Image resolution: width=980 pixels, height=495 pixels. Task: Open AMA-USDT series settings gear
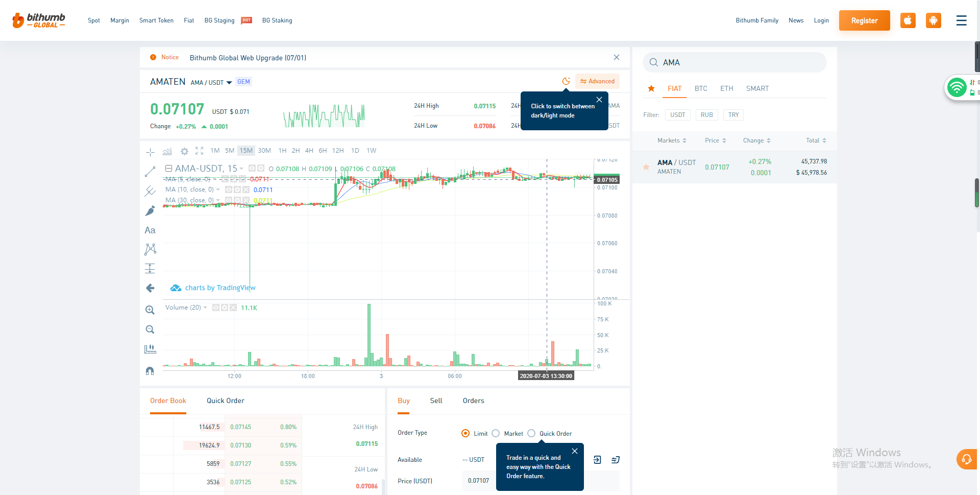261,168
